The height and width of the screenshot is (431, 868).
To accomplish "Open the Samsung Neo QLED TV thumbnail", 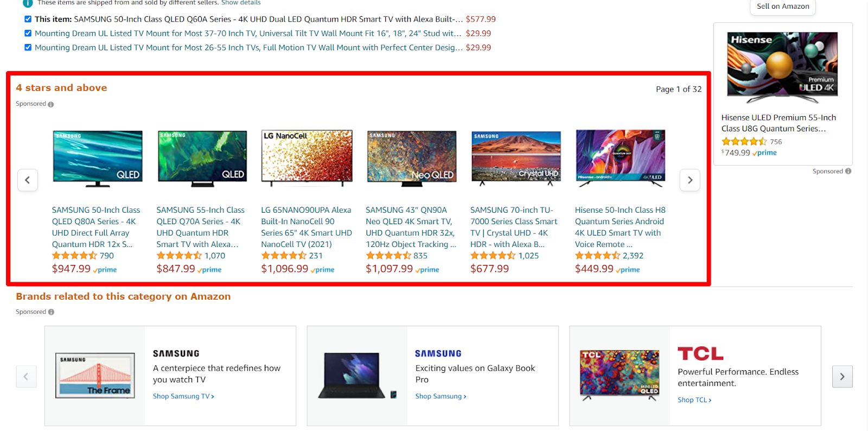I will coord(412,159).
